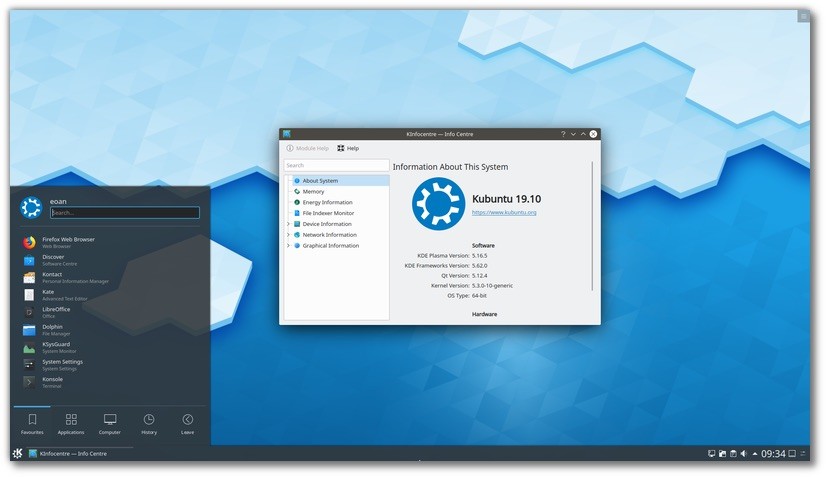Open LibreOffice from favourites

pyautogui.click(x=30, y=312)
